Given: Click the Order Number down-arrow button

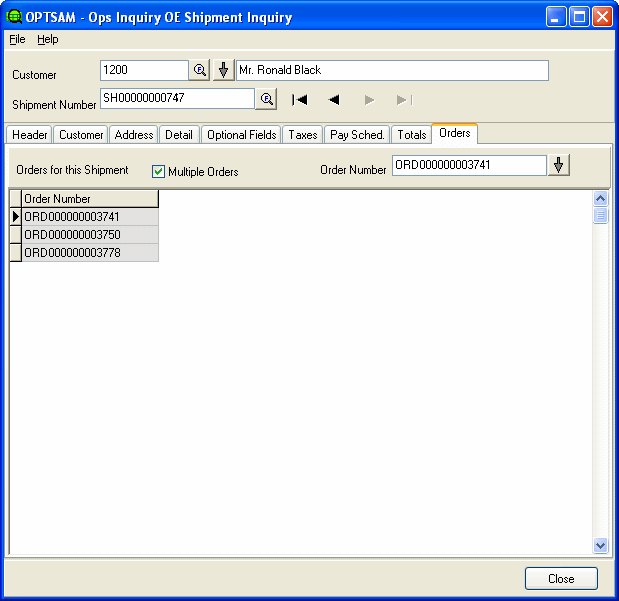Looking at the screenshot, I should point(559,165).
